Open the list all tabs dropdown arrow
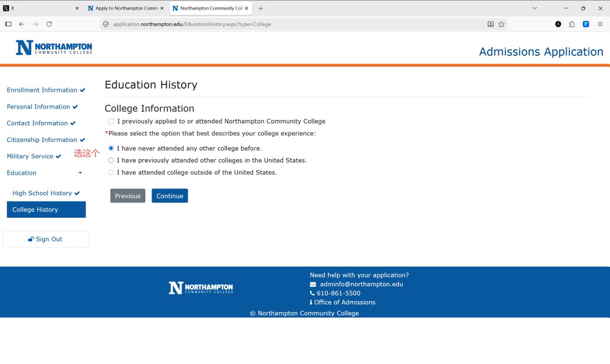The height and width of the screenshot is (364, 610). pyautogui.click(x=534, y=8)
